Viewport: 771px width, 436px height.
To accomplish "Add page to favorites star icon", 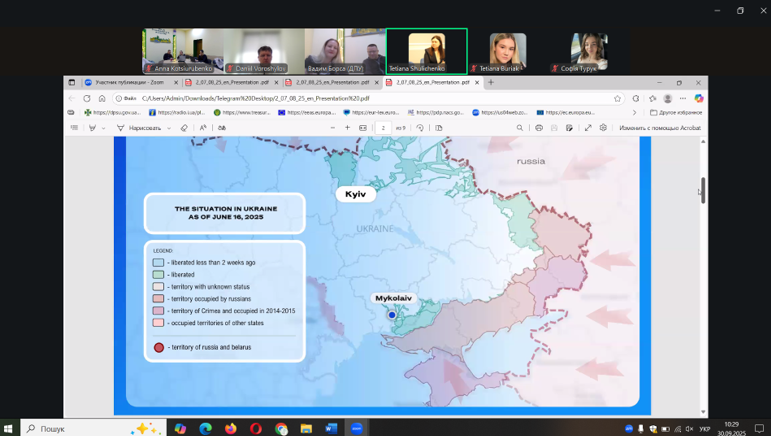I will [617, 98].
